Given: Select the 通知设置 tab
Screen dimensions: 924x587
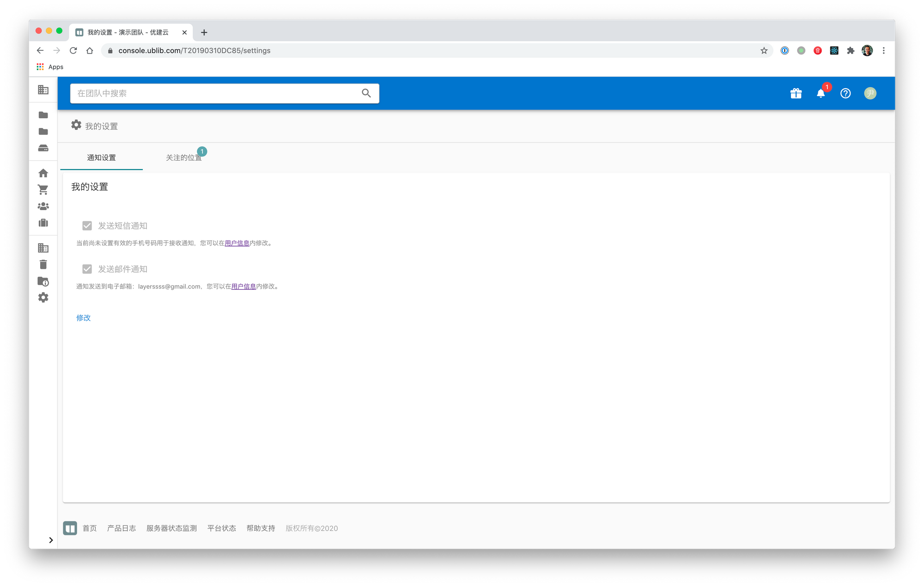Looking at the screenshot, I should pos(101,158).
